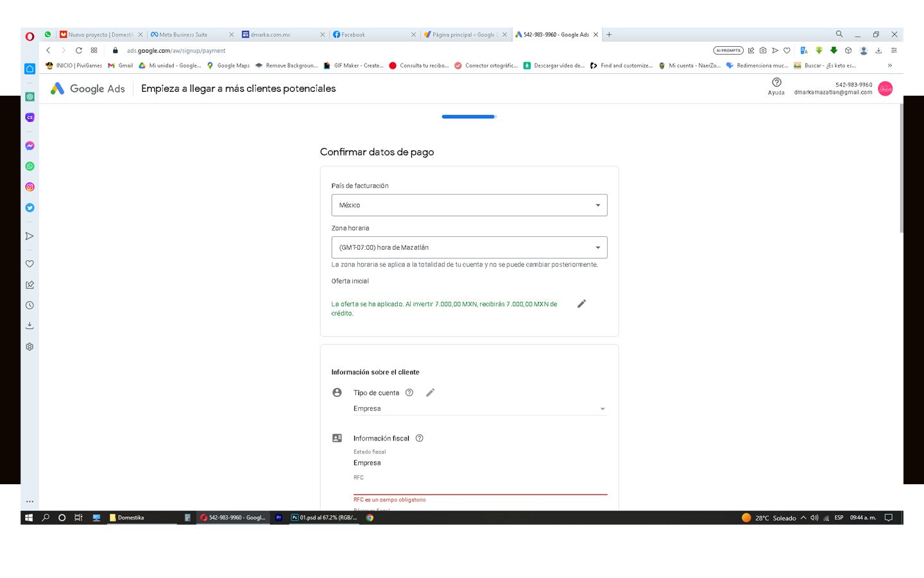Open Photoshop 01.psd from the taskbar
Screen dimensions: 924x578
click(325, 518)
